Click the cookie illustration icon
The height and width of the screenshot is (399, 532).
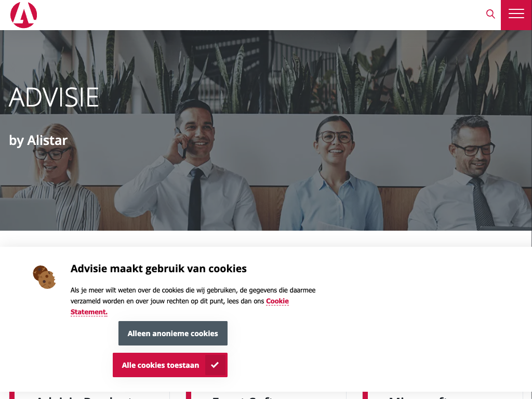click(x=44, y=277)
